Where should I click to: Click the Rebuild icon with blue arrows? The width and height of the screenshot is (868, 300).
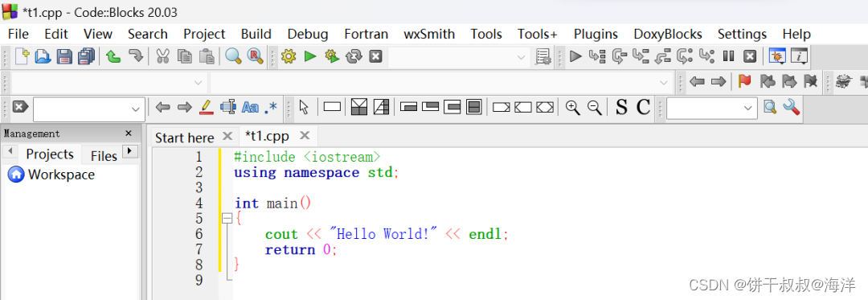click(353, 56)
